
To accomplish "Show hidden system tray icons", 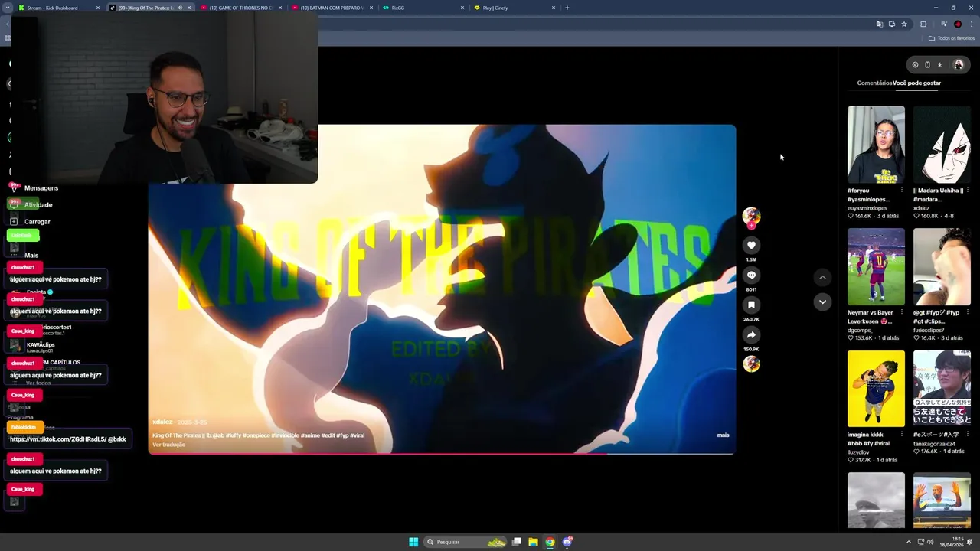I will [x=909, y=542].
